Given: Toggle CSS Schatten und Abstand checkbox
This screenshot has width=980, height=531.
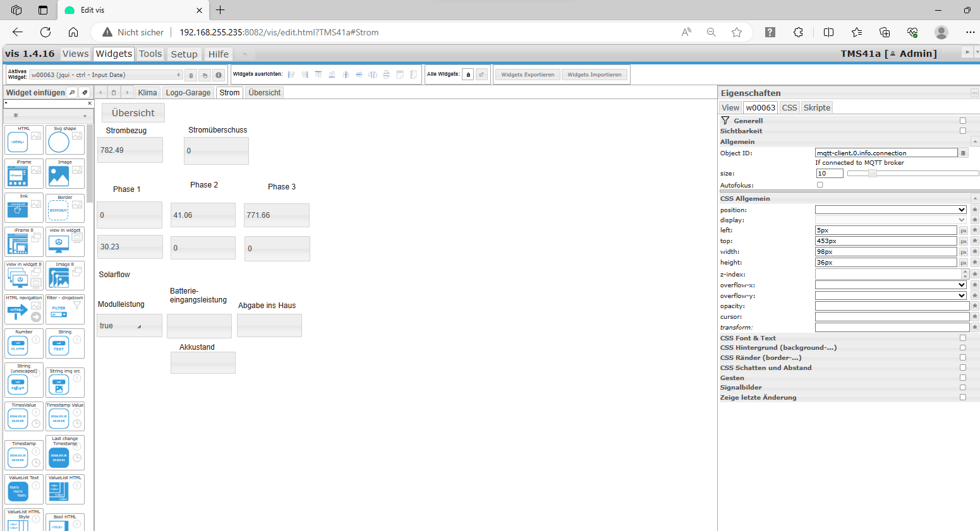Looking at the screenshot, I should coord(963,367).
